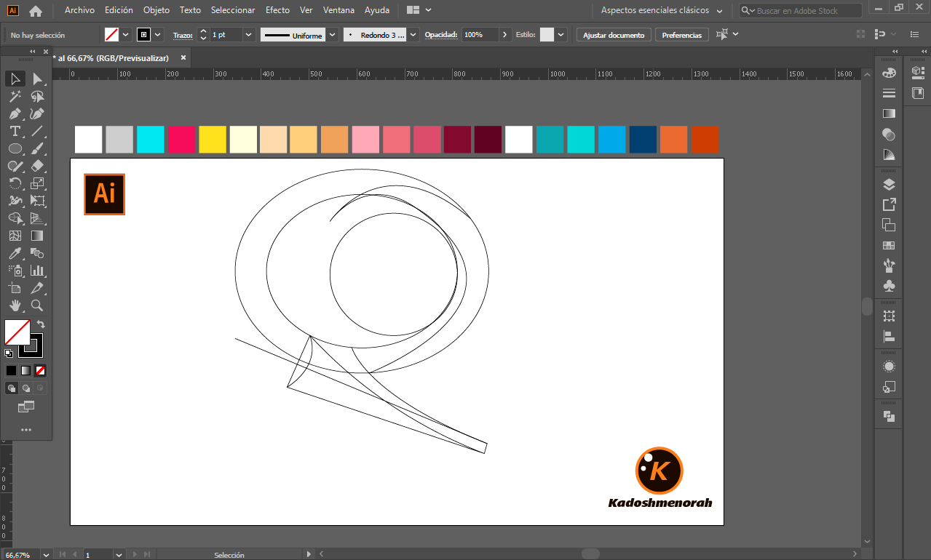The height and width of the screenshot is (560, 931).
Task: Open the stroke color dropdown
Action: click(158, 35)
